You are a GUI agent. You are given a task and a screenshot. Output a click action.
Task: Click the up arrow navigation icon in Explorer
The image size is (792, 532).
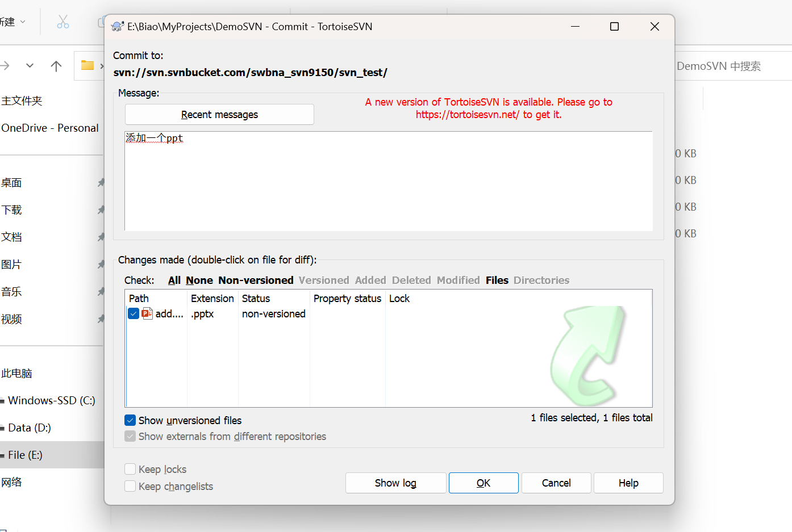[x=56, y=66]
